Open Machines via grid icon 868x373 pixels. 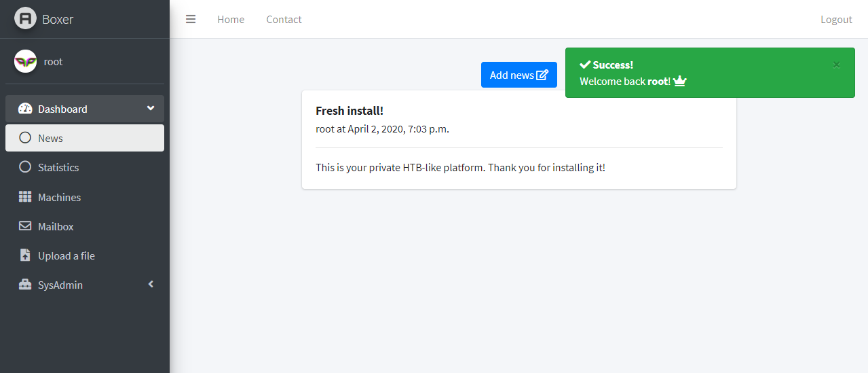pyautogui.click(x=25, y=197)
